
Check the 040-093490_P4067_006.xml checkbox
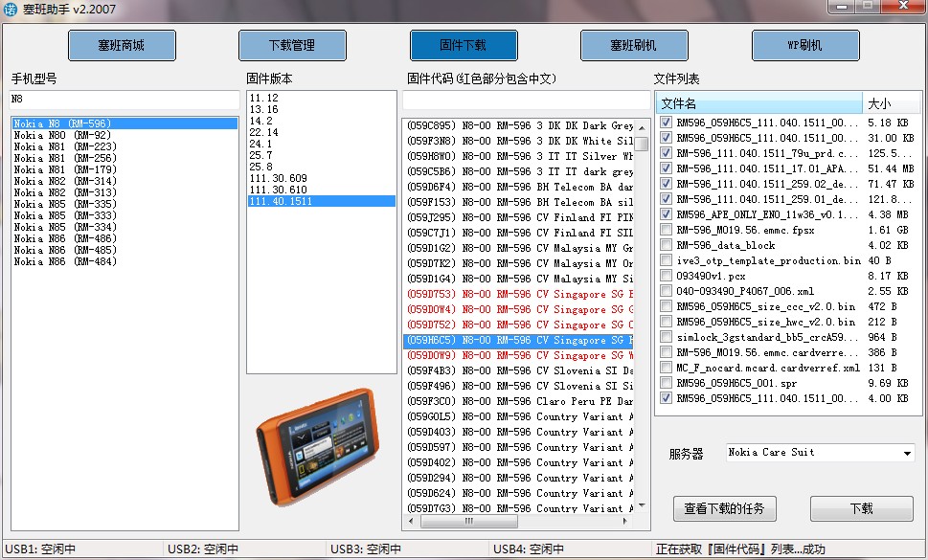(666, 291)
